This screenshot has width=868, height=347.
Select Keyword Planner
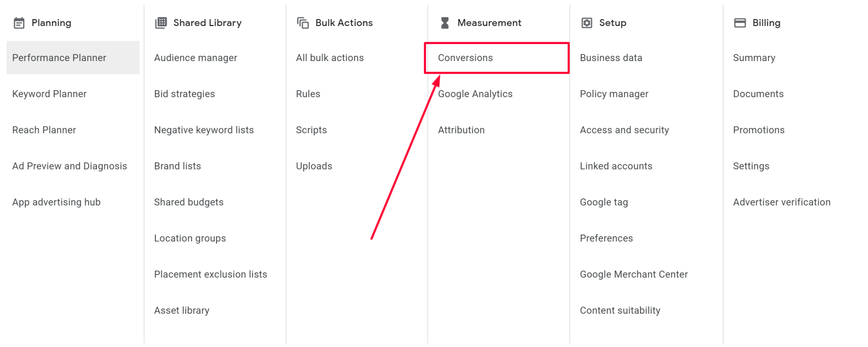pos(49,94)
